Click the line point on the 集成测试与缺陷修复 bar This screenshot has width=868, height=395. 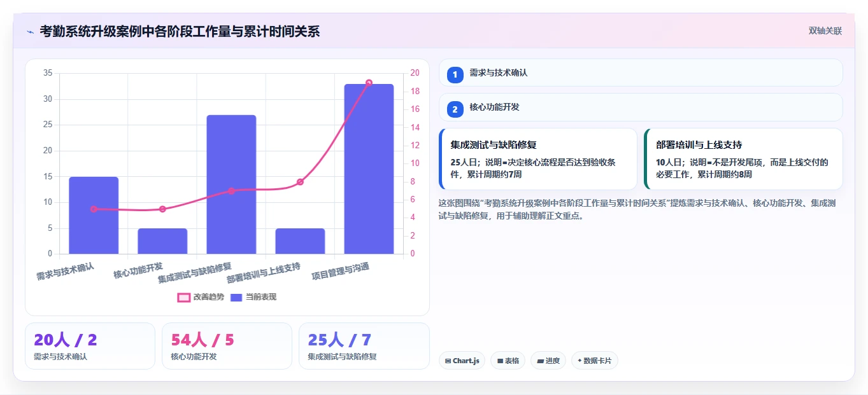(x=231, y=191)
